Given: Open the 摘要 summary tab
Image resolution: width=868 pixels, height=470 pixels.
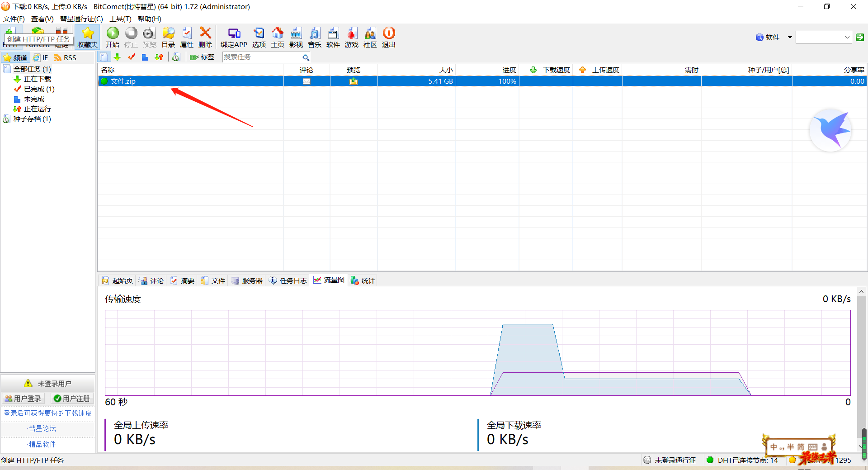Looking at the screenshot, I should (182, 280).
